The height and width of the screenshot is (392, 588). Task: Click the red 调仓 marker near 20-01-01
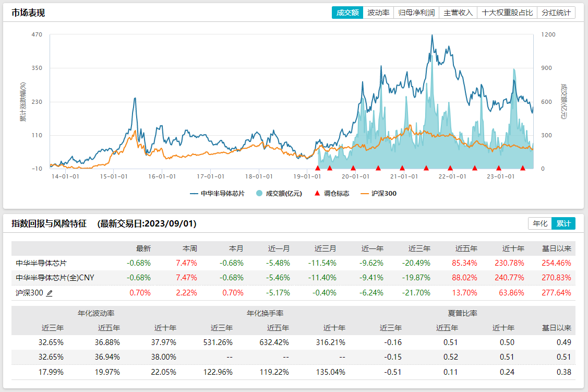(353, 168)
